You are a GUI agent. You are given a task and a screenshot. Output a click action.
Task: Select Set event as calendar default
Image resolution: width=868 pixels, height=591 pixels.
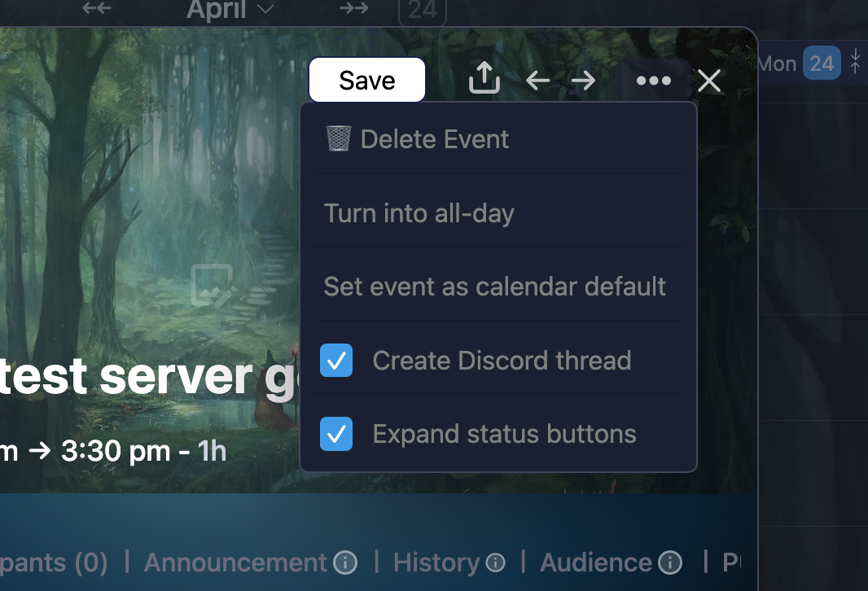(498, 287)
